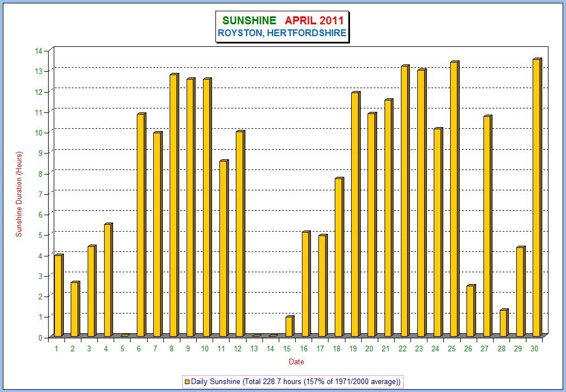
Task: Select the bar for date 28
Action: (x=504, y=323)
